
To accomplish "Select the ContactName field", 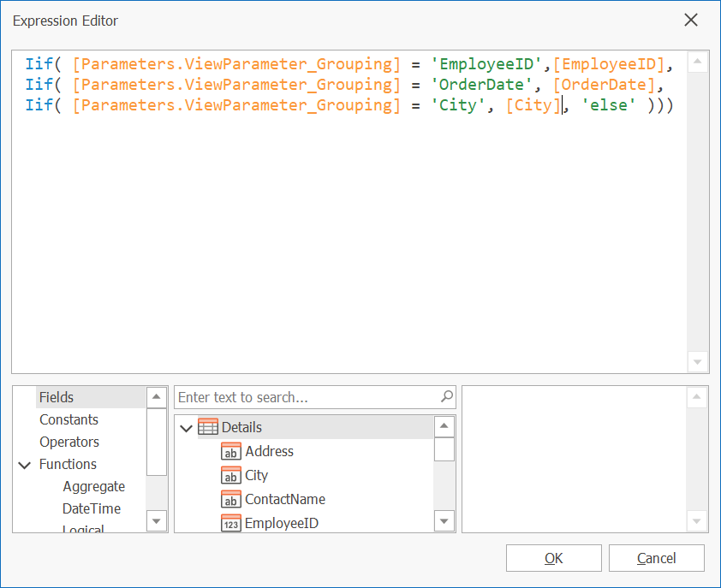I will [285, 499].
